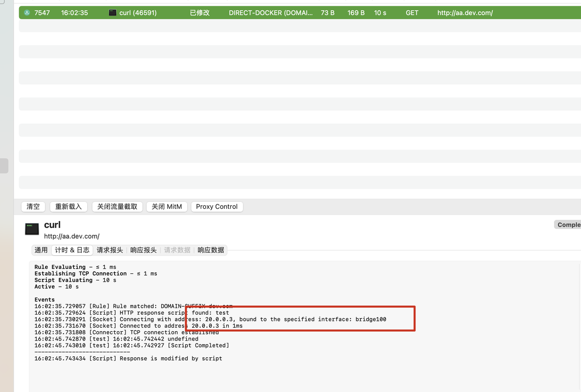Click the 'Establishing TCP Connection' timing line
This screenshot has width=581, height=392.
[96, 274]
